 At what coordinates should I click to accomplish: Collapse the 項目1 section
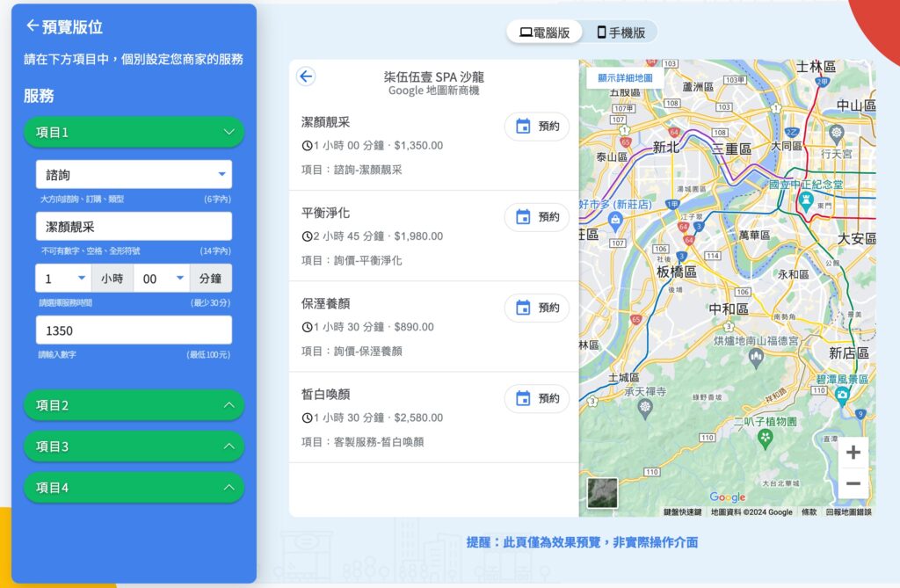point(134,132)
